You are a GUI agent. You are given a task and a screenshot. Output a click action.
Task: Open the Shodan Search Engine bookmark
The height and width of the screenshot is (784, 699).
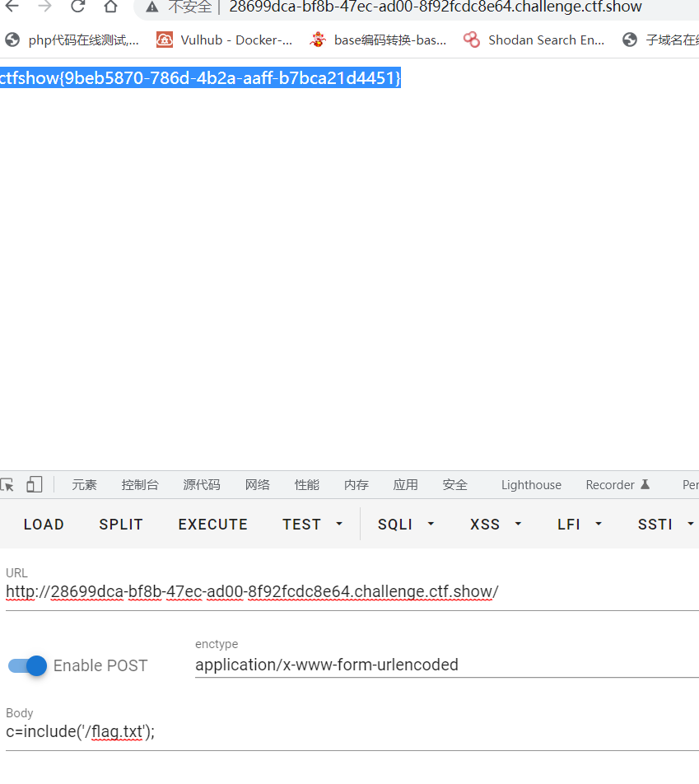click(534, 40)
